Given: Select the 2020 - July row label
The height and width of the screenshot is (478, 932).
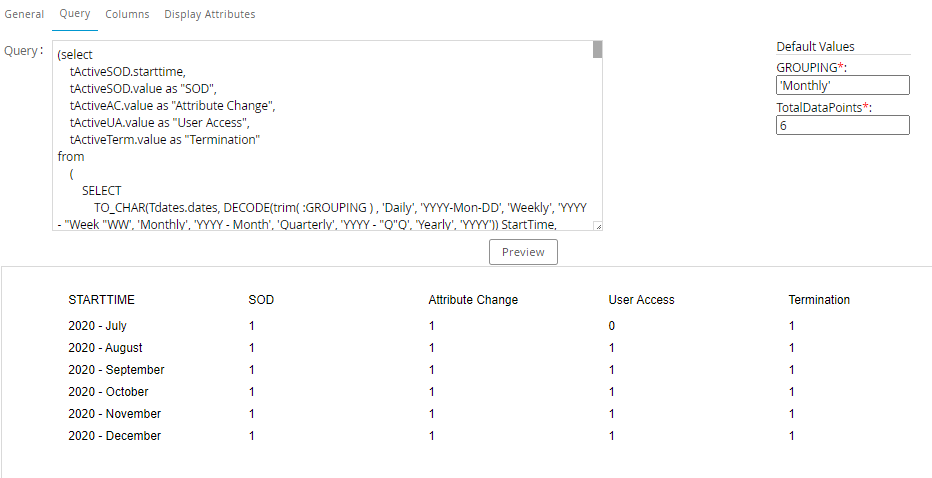Looking at the screenshot, I should click(97, 326).
